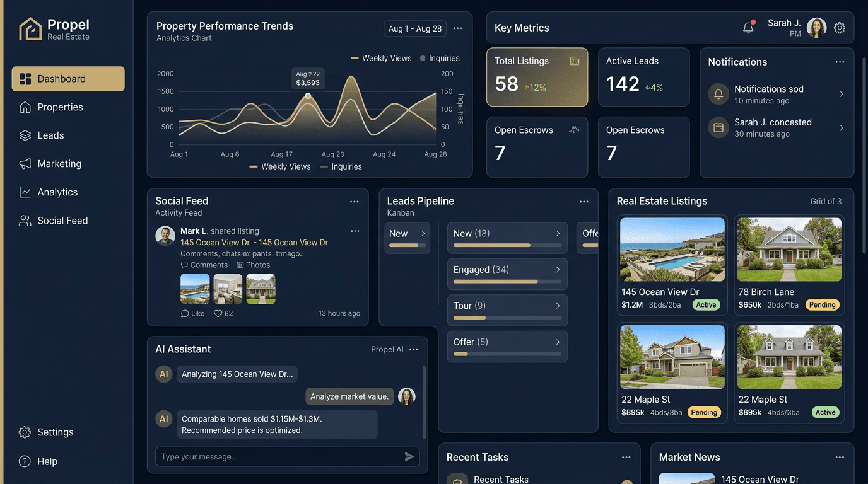
Task: Click the pool thumbnail in the social post
Action: click(x=195, y=289)
